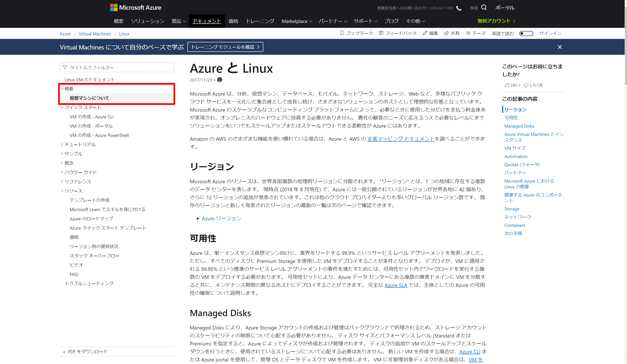The width and height of the screenshot is (627, 364).
Task: Click the share icon
Action: coord(446,33)
